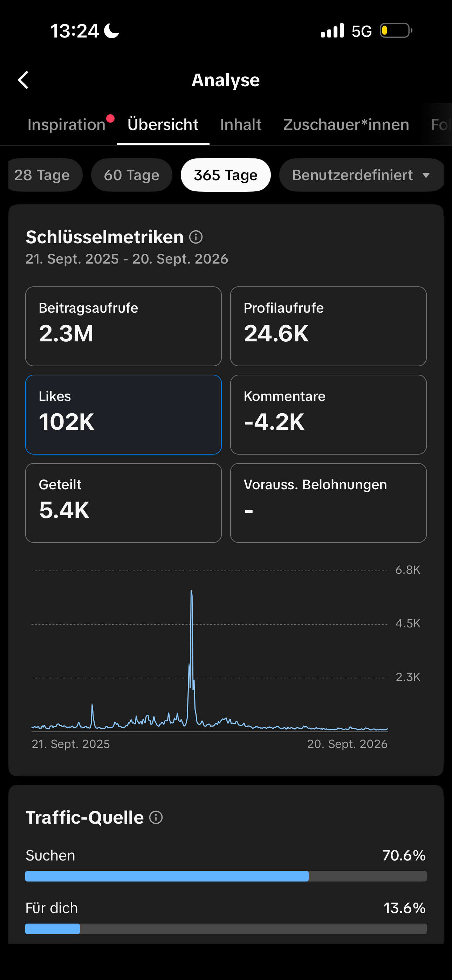Viewport: 452px width, 980px height.
Task: Tap the back arrow icon
Action: coord(23,80)
